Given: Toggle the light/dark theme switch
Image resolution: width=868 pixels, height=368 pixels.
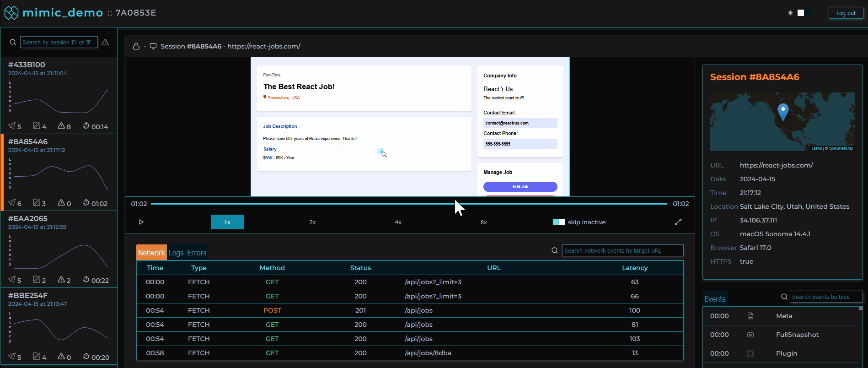Looking at the screenshot, I should 804,13.
